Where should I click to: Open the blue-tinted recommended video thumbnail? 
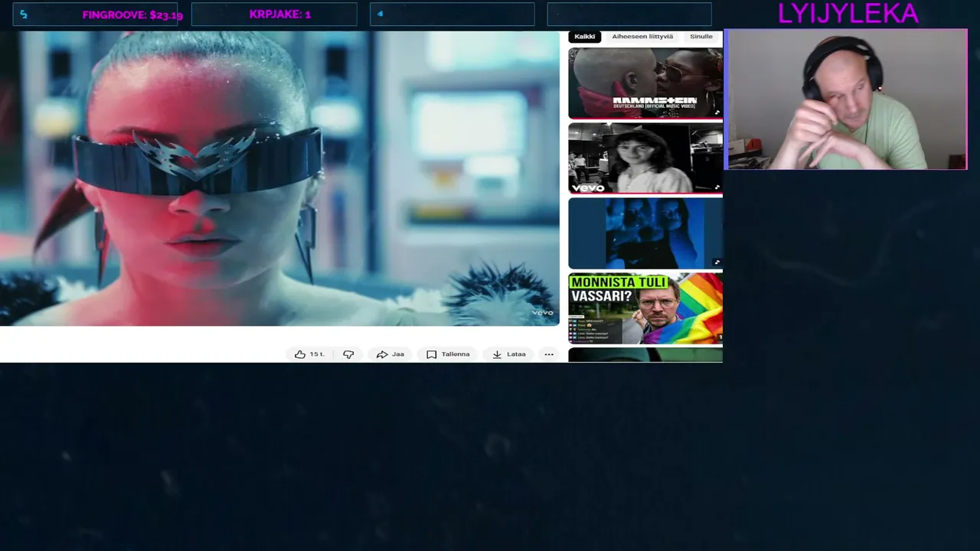pos(645,233)
